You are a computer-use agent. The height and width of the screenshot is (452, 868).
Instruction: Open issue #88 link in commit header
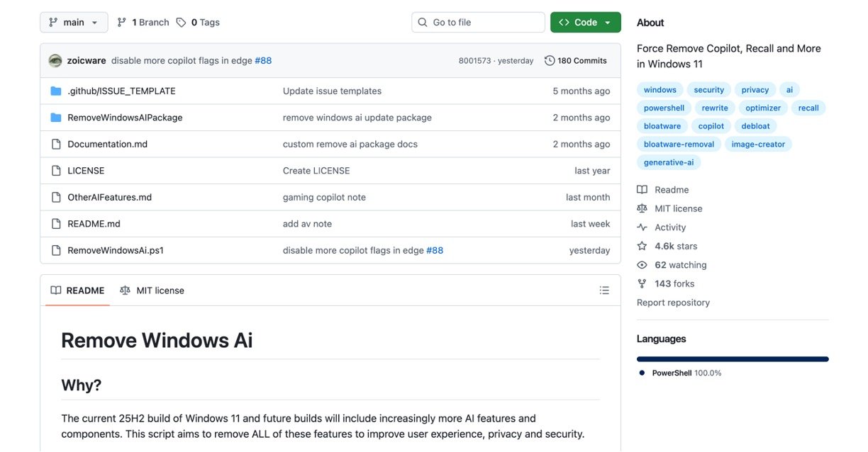click(x=263, y=60)
